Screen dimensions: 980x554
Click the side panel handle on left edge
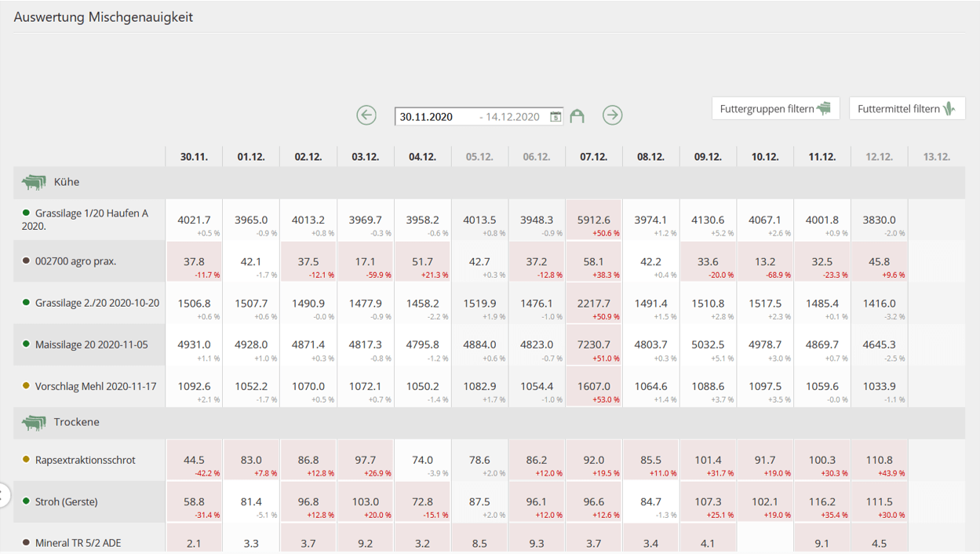(x=3, y=495)
